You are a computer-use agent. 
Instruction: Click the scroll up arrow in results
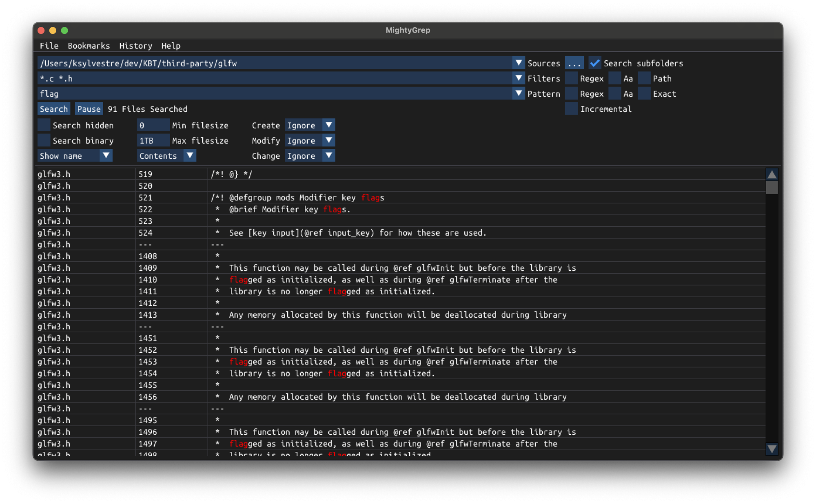click(x=772, y=175)
